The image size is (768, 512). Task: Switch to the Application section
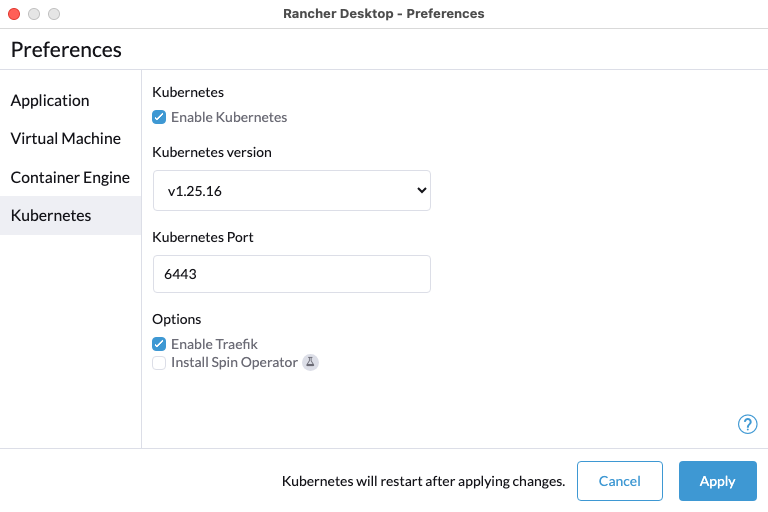click(50, 100)
